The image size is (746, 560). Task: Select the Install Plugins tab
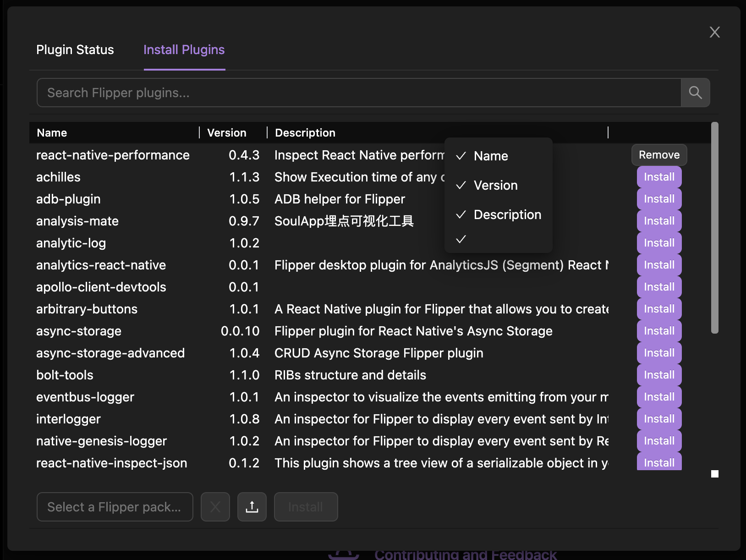pyautogui.click(x=184, y=49)
